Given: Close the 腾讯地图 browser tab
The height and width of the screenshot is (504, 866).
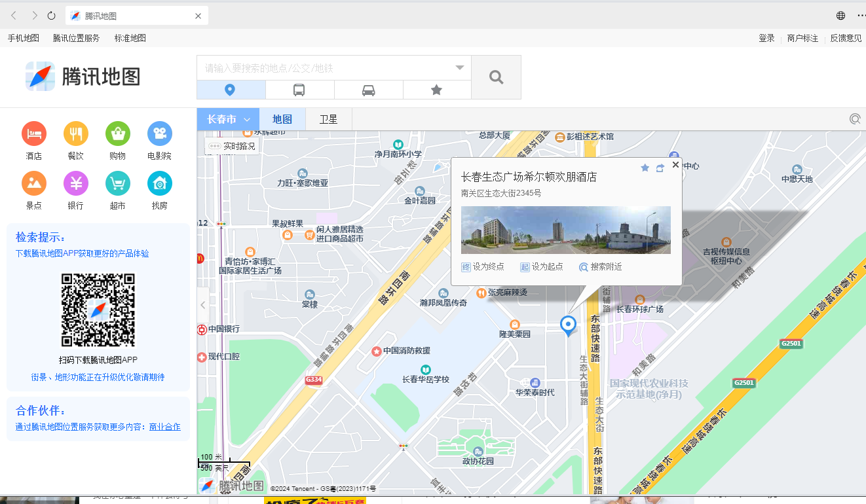Looking at the screenshot, I should [198, 16].
